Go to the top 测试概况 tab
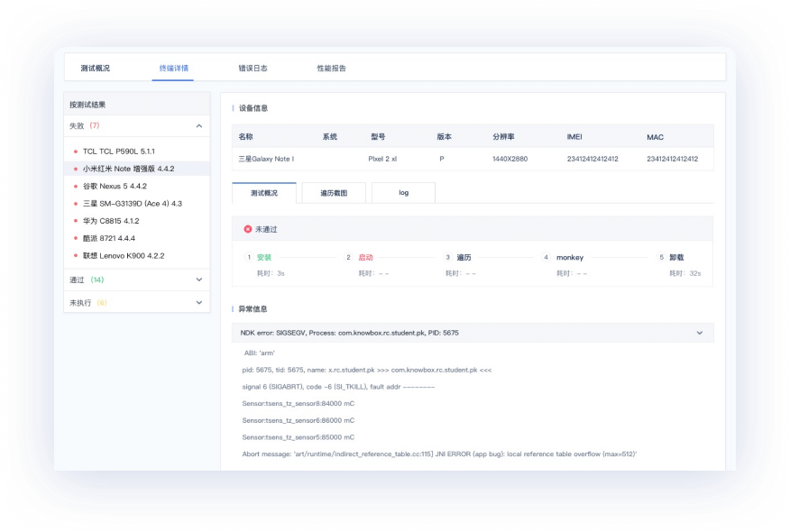This screenshot has width=790, height=532. [96, 69]
